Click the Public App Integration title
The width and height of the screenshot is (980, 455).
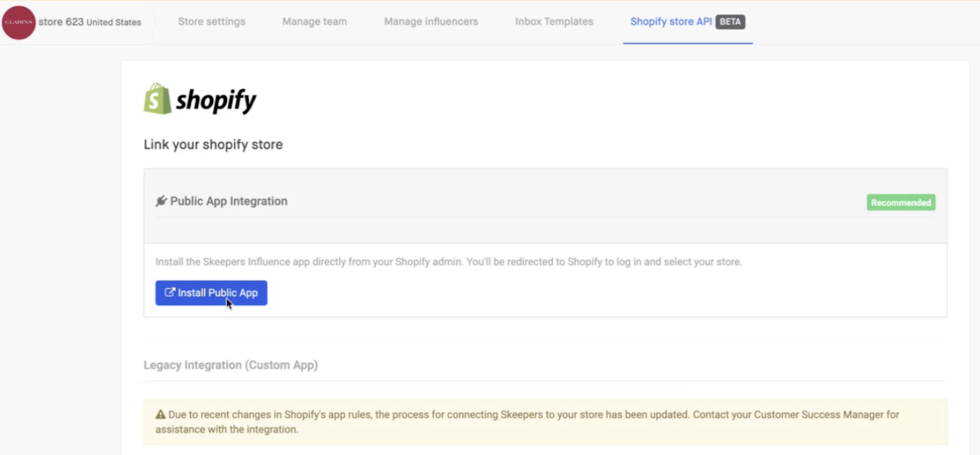(229, 201)
